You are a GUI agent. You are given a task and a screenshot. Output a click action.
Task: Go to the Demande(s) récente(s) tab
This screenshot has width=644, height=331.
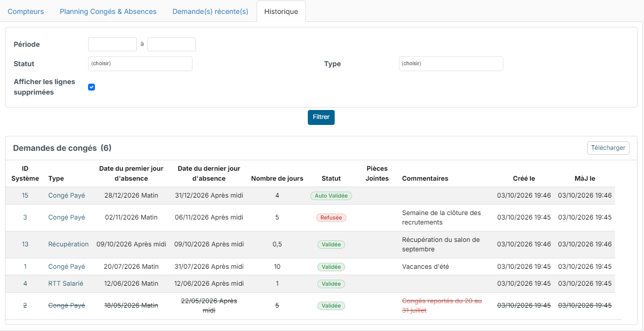[210, 11]
